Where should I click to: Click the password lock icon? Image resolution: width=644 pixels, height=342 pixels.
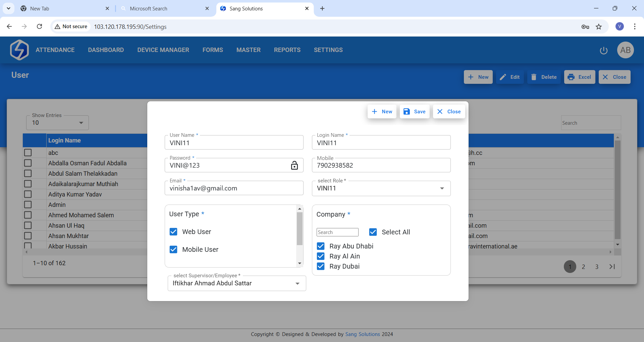[x=294, y=165]
